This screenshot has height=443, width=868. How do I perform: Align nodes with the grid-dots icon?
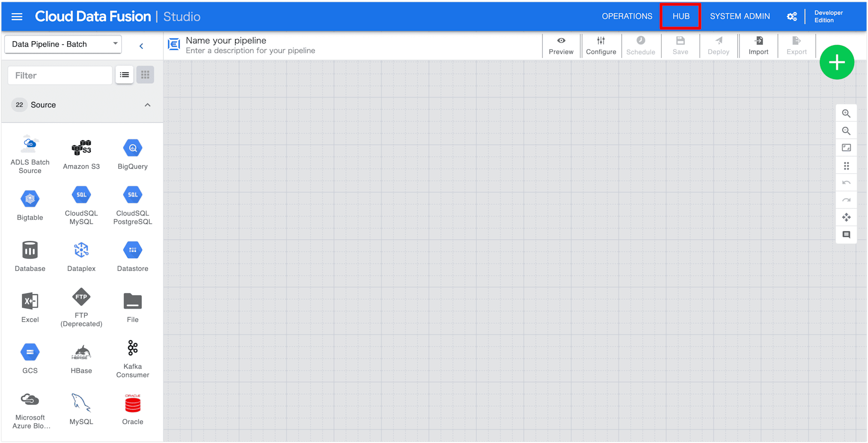tap(846, 166)
